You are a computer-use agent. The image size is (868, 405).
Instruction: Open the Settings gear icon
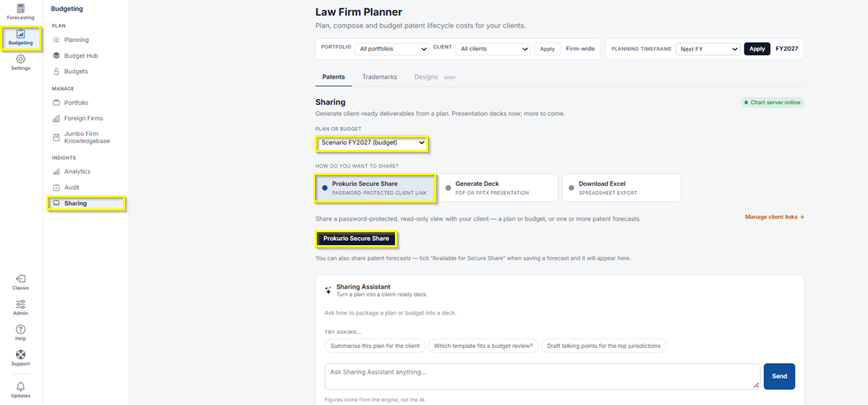pyautogui.click(x=20, y=59)
